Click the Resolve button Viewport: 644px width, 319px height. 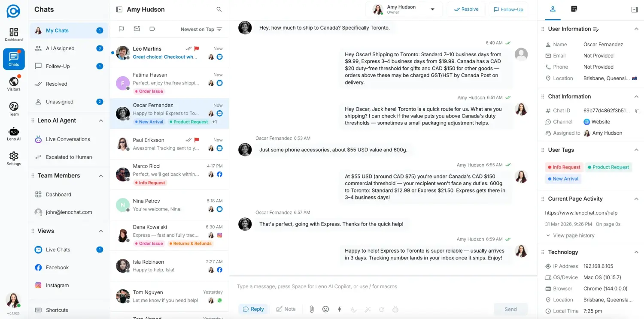click(x=466, y=9)
